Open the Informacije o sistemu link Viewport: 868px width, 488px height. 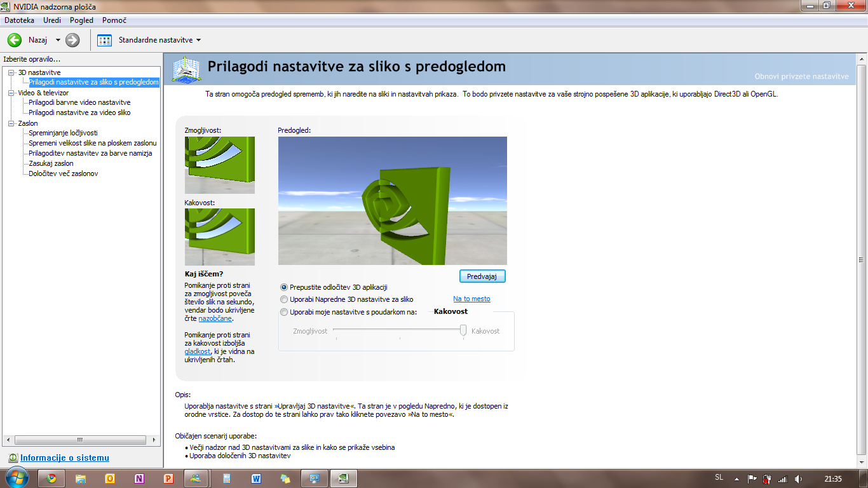[65, 458]
